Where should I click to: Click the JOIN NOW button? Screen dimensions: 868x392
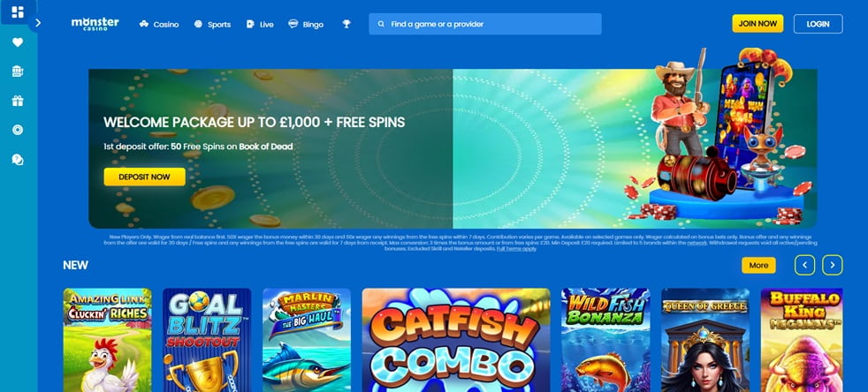[758, 24]
